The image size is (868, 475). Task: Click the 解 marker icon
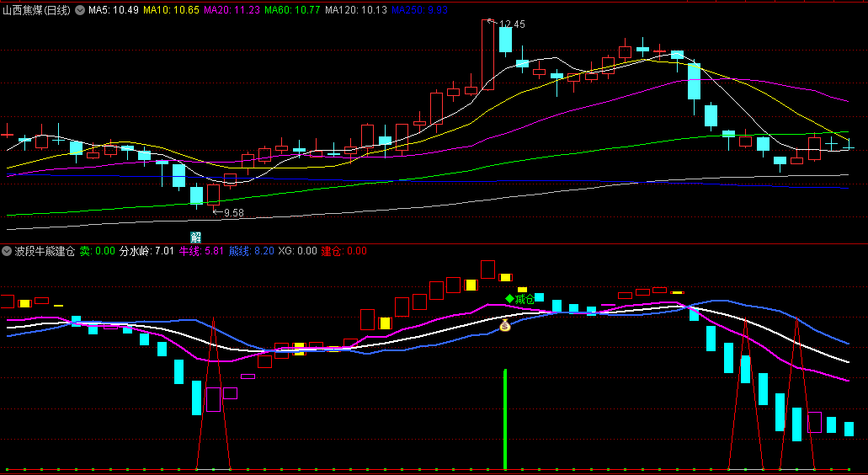(195, 237)
